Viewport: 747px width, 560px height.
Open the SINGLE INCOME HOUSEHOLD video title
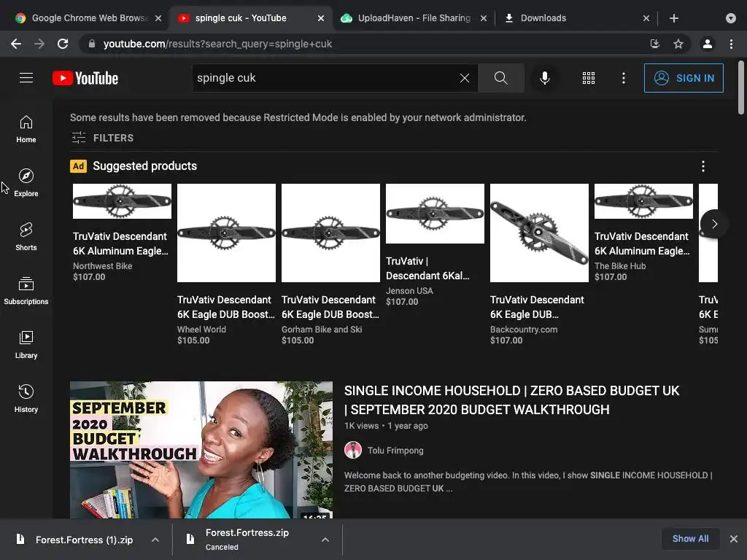[511, 400]
